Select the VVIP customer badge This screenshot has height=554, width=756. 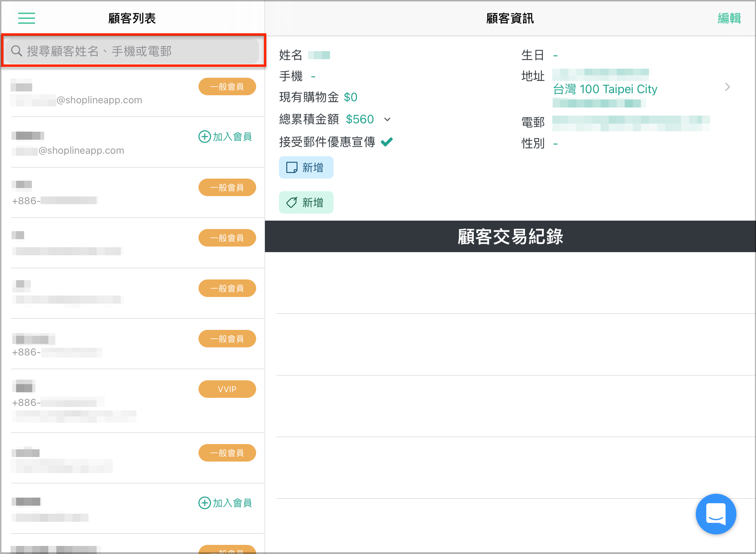pos(227,389)
